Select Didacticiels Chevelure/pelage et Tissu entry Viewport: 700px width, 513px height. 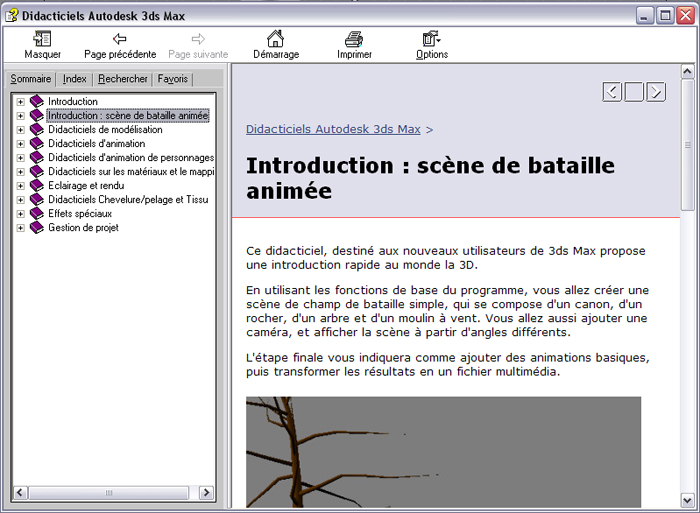(128, 200)
